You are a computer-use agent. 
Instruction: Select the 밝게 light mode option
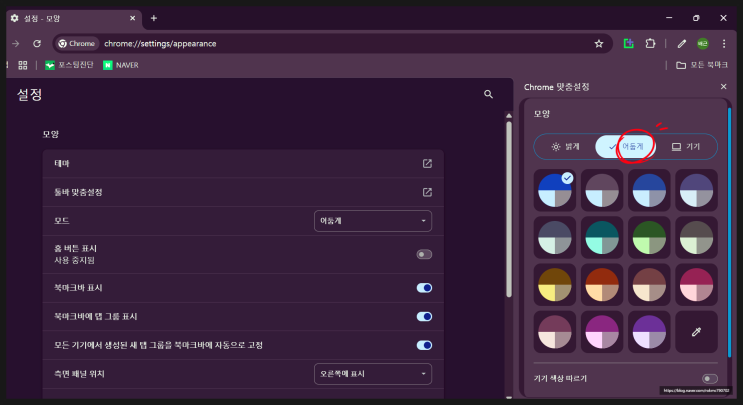click(565, 147)
